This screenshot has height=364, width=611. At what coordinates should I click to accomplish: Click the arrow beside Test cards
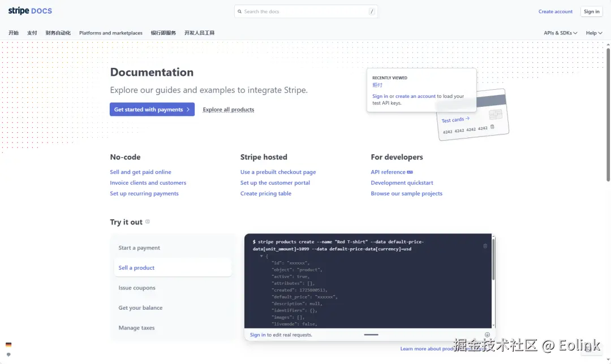tap(468, 118)
